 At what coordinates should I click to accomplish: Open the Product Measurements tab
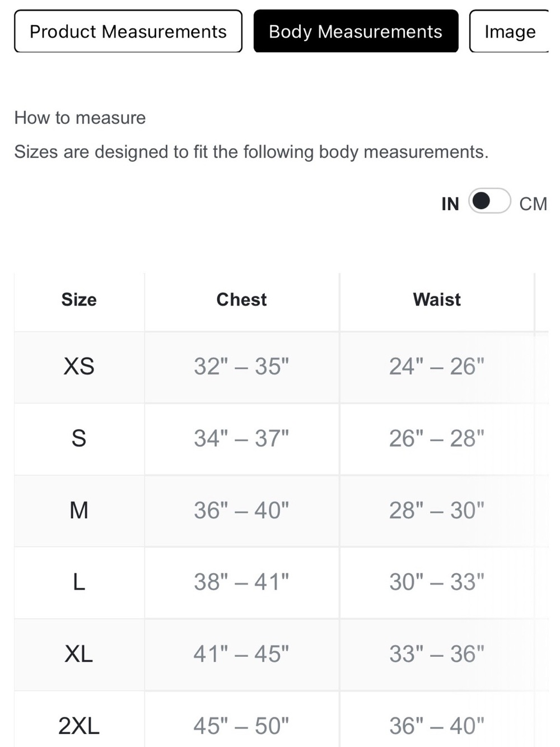pyautogui.click(x=128, y=31)
